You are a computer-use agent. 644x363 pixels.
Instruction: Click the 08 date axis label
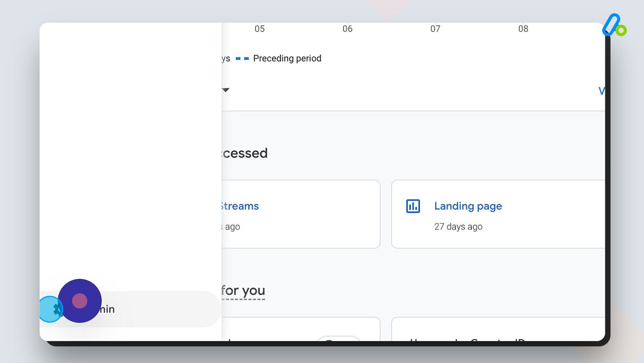tap(523, 29)
